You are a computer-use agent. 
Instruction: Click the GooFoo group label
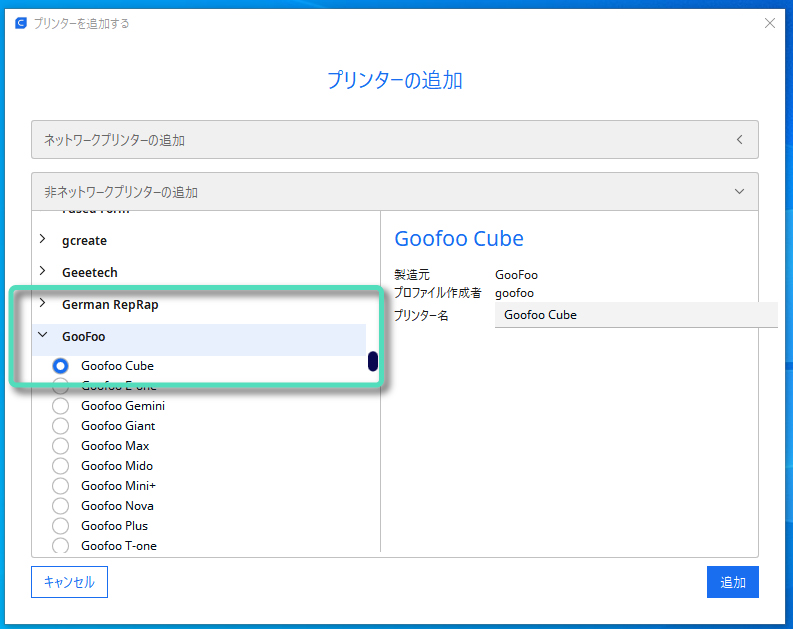tap(84, 336)
